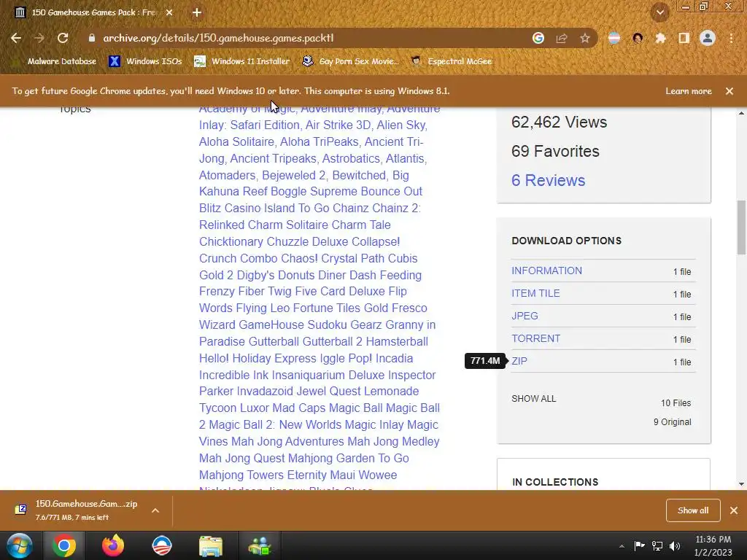
Task: Open the Atomaders topic link
Action: click(x=227, y=175)
